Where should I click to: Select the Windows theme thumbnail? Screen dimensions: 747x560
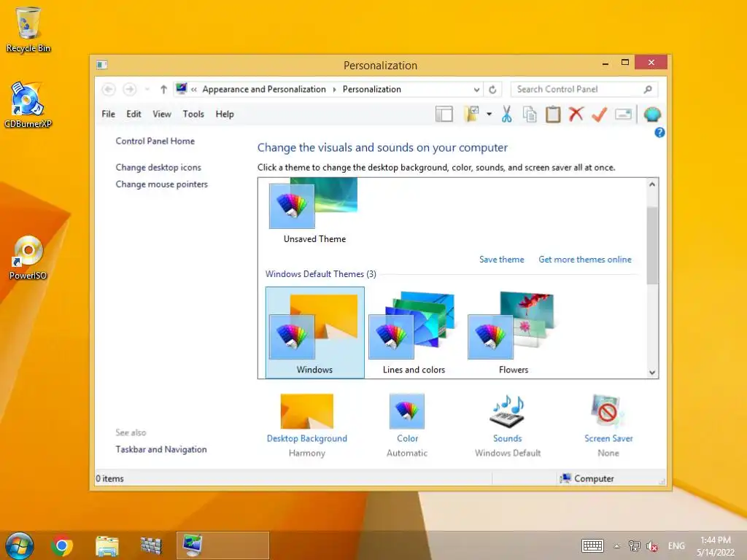click(x=314, y=332)
